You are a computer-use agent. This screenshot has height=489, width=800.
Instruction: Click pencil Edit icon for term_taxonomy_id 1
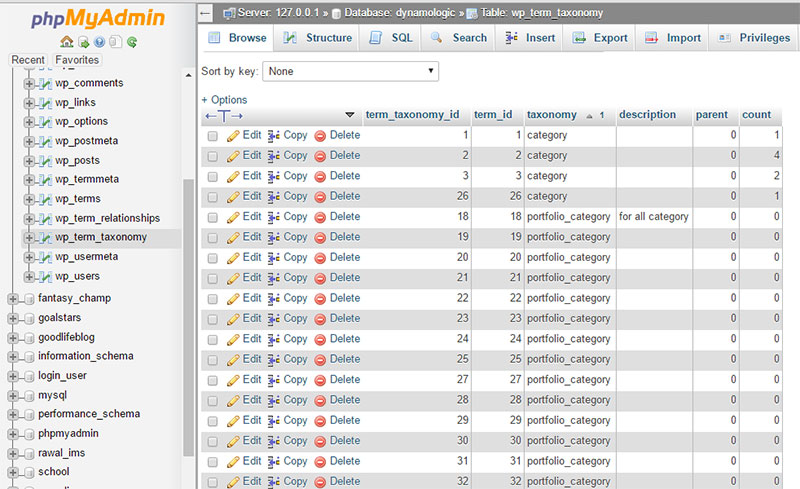233,136
